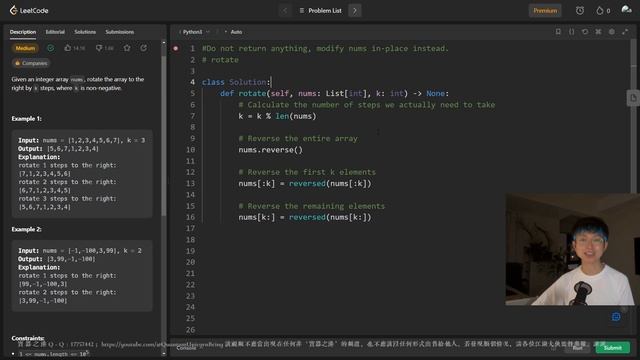Click line number 4 in the gutter
The height and width of the screenshot is (360, 640).
pos(192,82)
